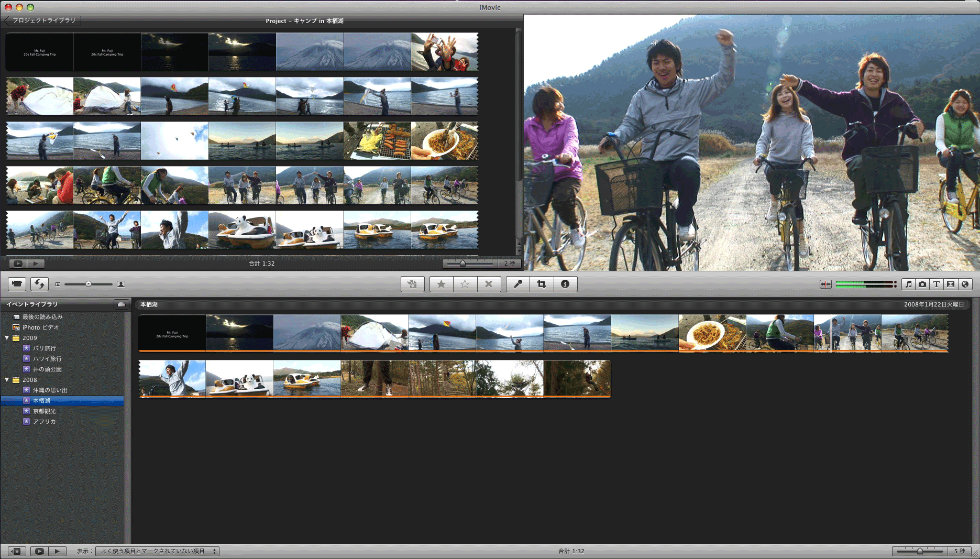
Task: Toggle the photo browser camera button
Action: (x=922, y=284)
